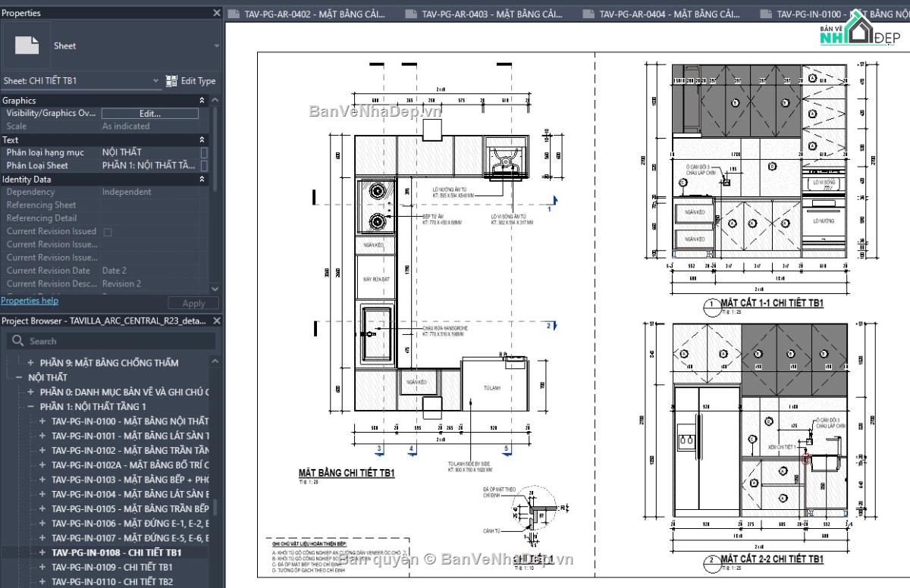Click the 'MẶT CẮT 2-2 CHI TIẾT TB1' view title

[772, 559]
